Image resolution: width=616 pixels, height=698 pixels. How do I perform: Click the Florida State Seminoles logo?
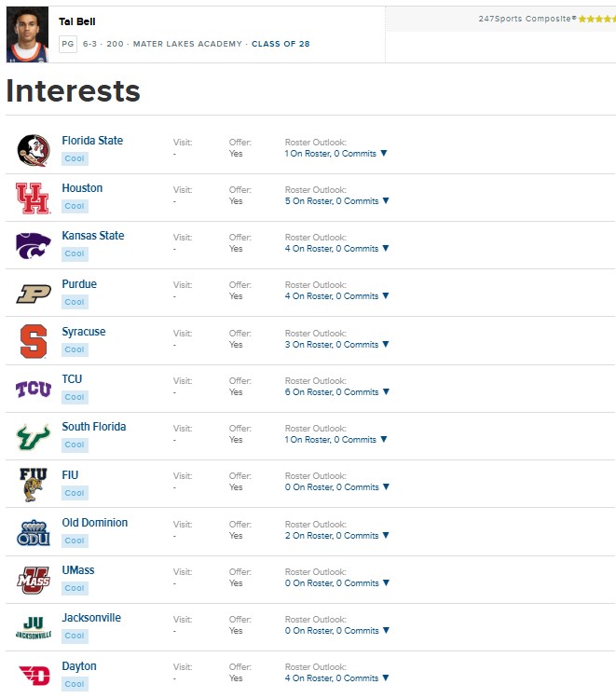pos(34,150)
